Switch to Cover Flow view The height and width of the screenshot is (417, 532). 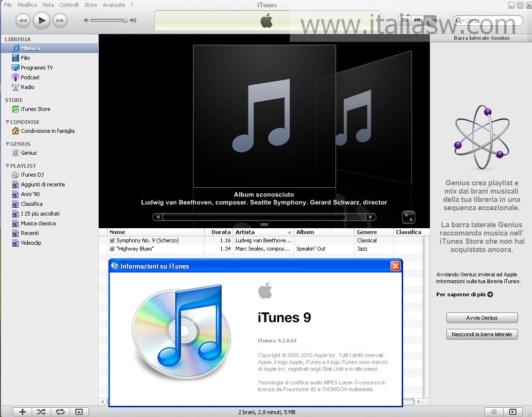[430, 20]
